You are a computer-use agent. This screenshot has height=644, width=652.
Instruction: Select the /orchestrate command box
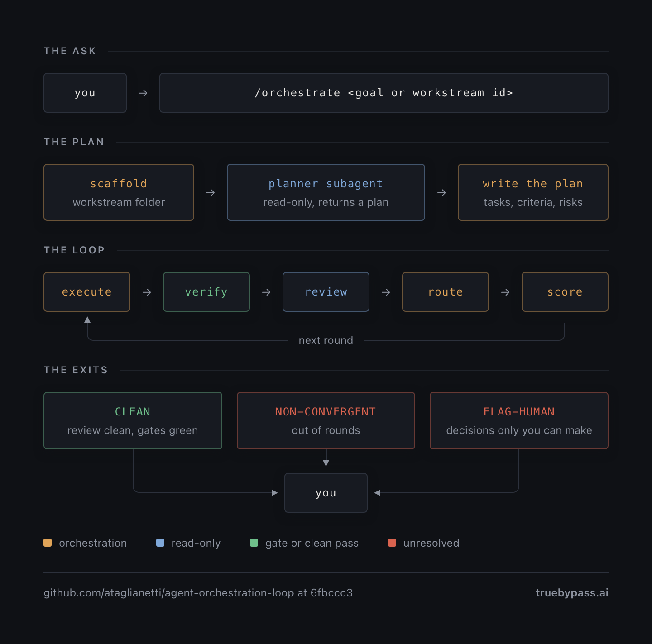(x=384, y=93)
